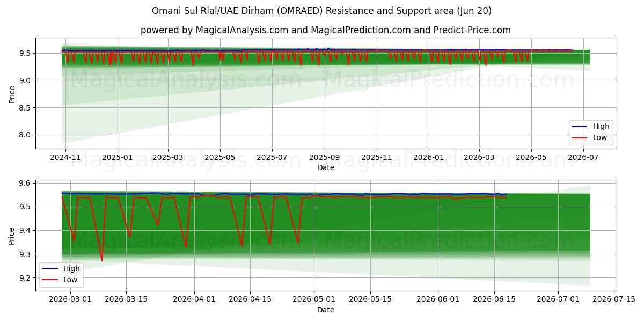Click the '2026-03' upper chart tick label
The width and height of the screenshot is (644, 322).
(x=479, y=158)
